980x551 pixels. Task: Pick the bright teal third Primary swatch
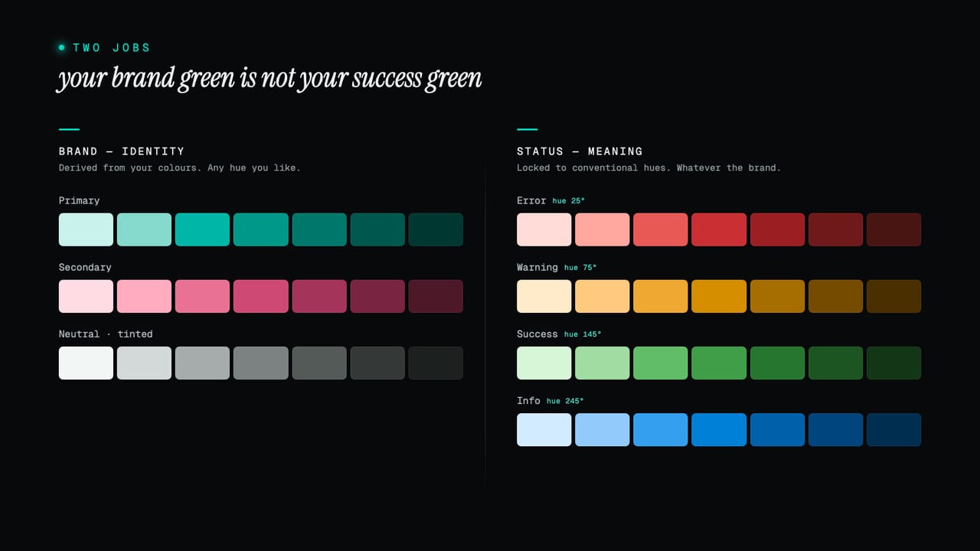click(202, 230)
